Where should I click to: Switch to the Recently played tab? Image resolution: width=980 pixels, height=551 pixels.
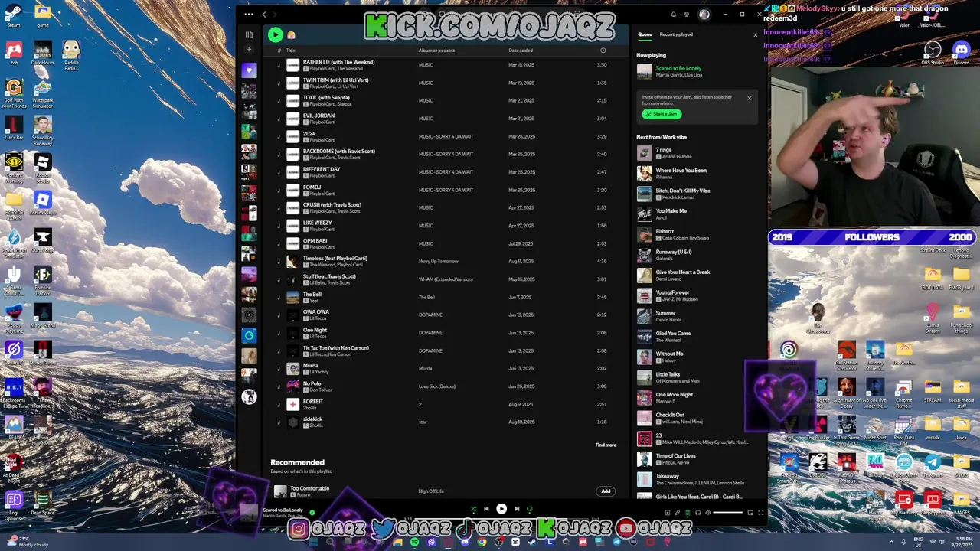(676, 34)
